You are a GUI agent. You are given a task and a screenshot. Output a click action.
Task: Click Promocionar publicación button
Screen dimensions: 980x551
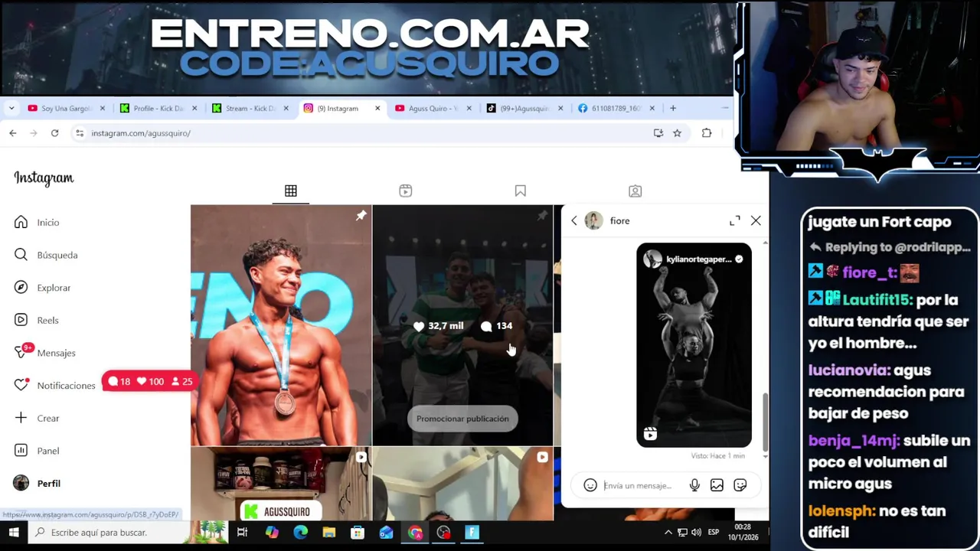pos(462,419)
